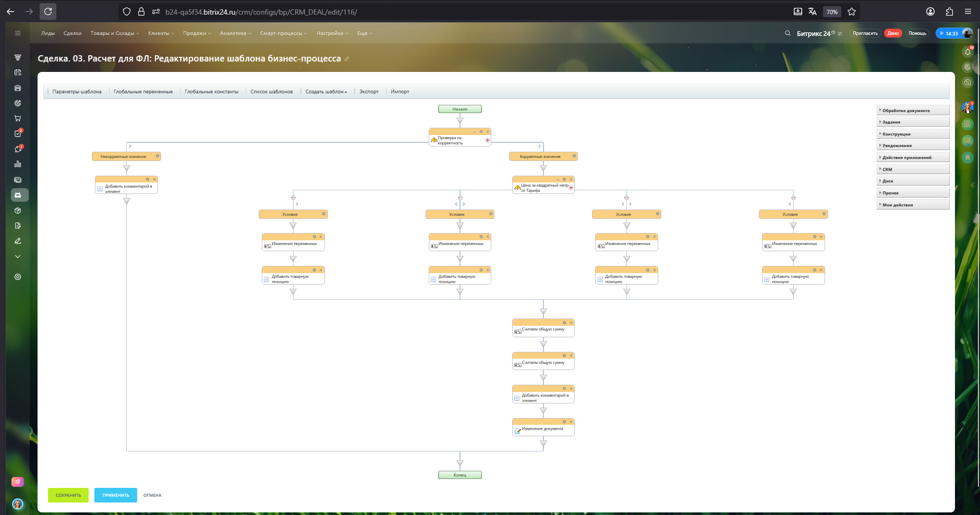Expand the Обработка документа actions section
The image size is (980, 515).
point(913,111)
